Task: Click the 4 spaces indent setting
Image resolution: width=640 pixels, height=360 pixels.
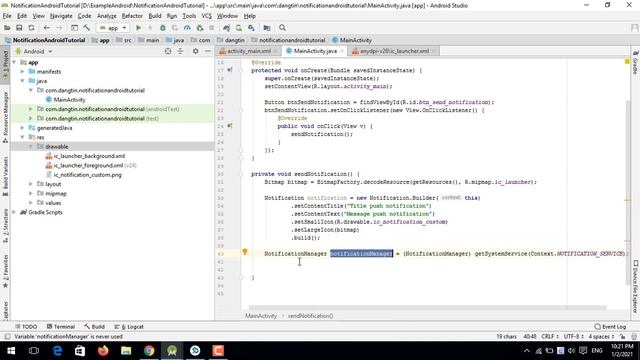Action: [601, 337]
